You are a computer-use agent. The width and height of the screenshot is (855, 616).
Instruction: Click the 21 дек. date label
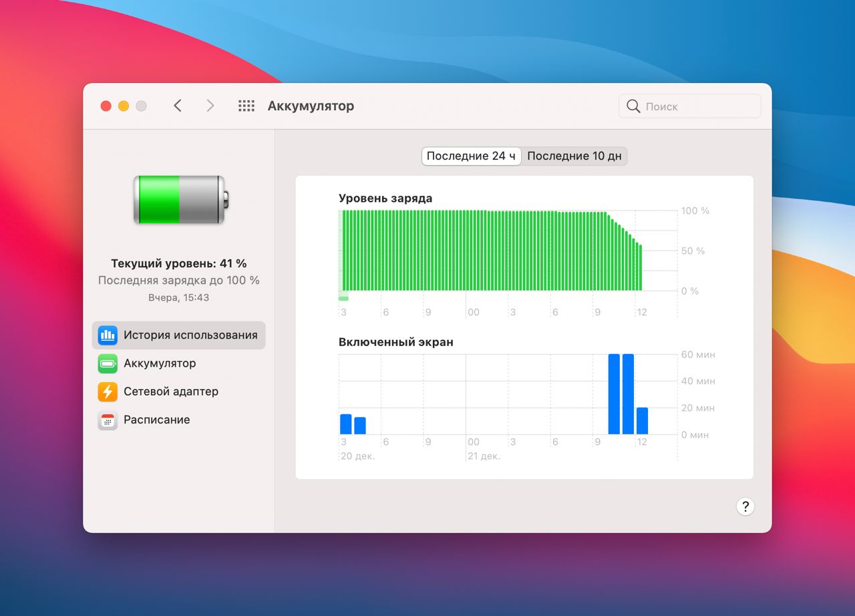(484, 456)
